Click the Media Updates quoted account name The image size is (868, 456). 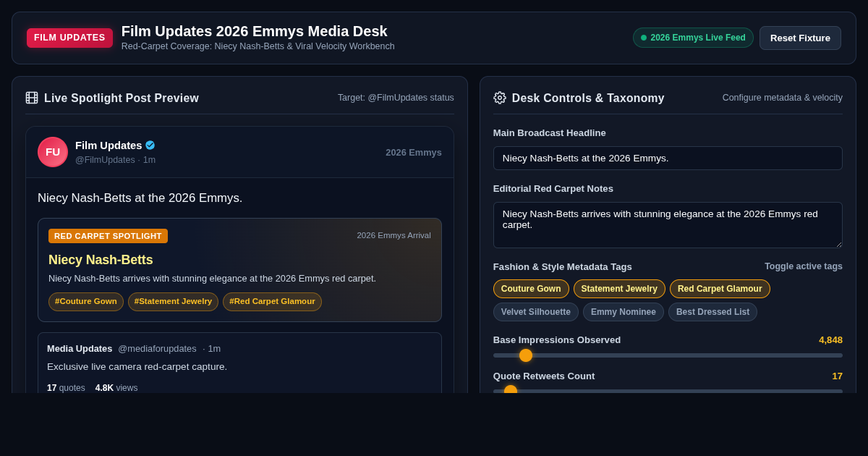tap(80, 349)
